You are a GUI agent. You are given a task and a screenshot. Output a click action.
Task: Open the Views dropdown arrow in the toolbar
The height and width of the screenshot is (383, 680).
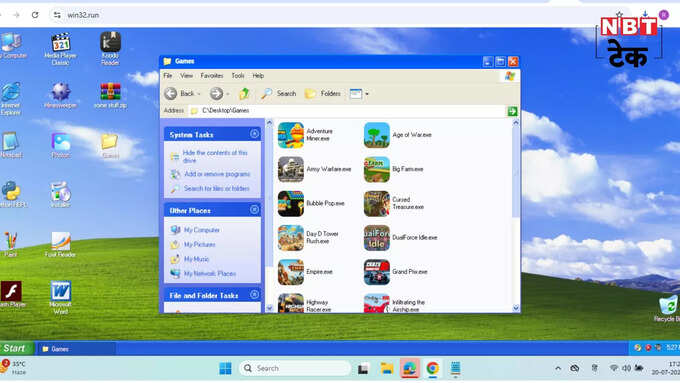(367, 94)
